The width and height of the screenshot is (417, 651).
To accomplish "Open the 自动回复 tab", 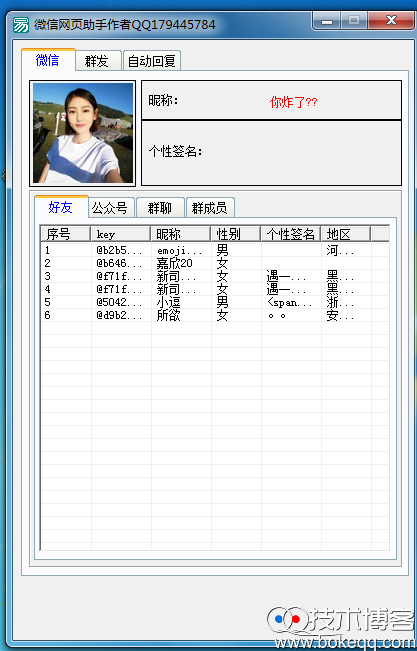I will pos(152,61).
